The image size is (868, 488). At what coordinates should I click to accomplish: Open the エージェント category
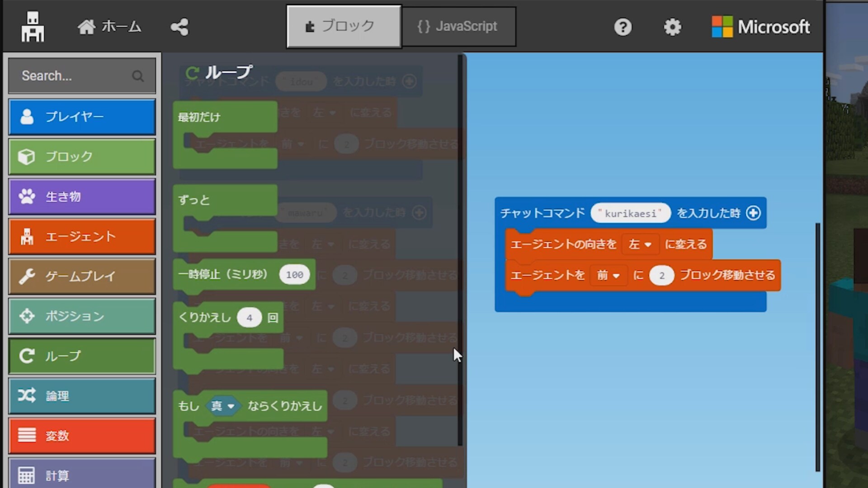[82, 236]
